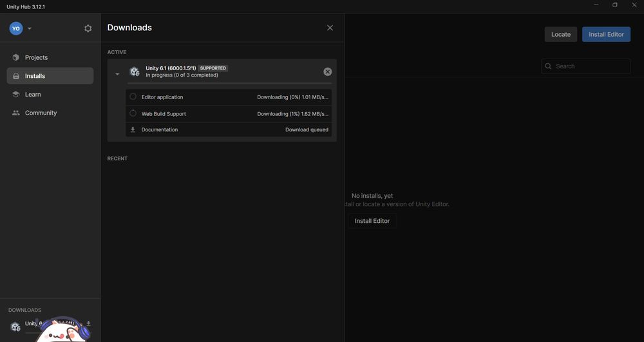Viewport: 644px width, 342px height.
Task: Select Installs in the sidebar
Action: click(x=50, y=76)
